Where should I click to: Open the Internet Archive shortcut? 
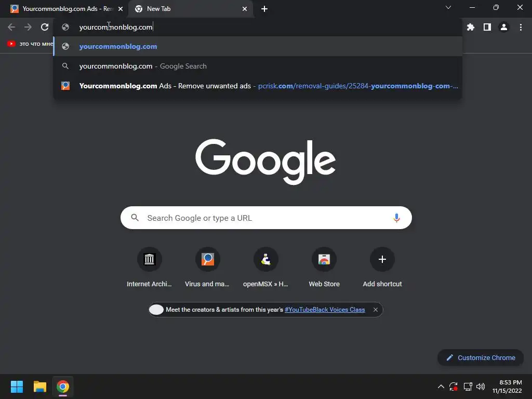[149, 268]
